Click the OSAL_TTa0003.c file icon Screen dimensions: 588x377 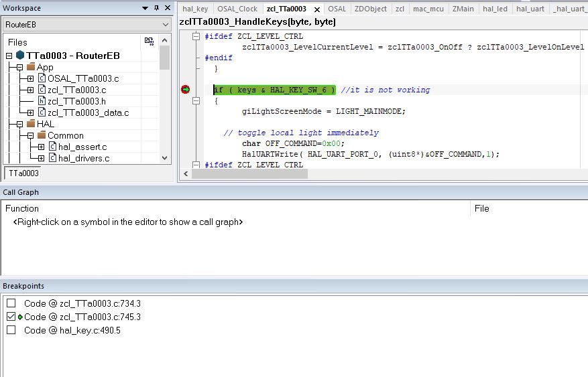click(x=42, y=78)
